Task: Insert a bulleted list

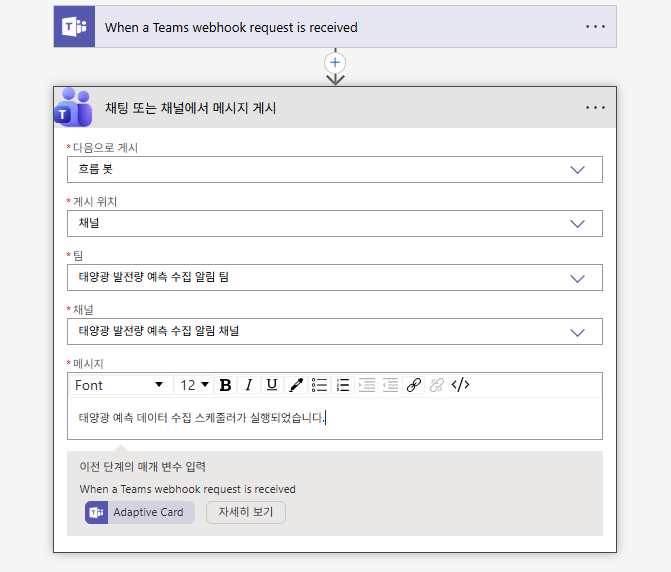Action: [319, 385]
